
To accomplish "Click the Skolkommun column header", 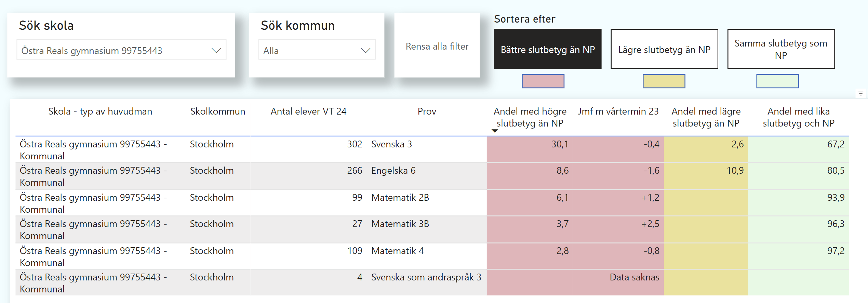I will [218, 111].
